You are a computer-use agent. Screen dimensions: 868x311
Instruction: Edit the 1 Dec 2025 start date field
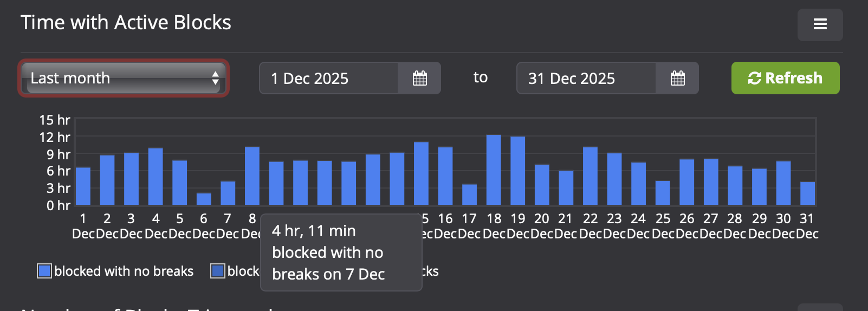click(329, 78)
